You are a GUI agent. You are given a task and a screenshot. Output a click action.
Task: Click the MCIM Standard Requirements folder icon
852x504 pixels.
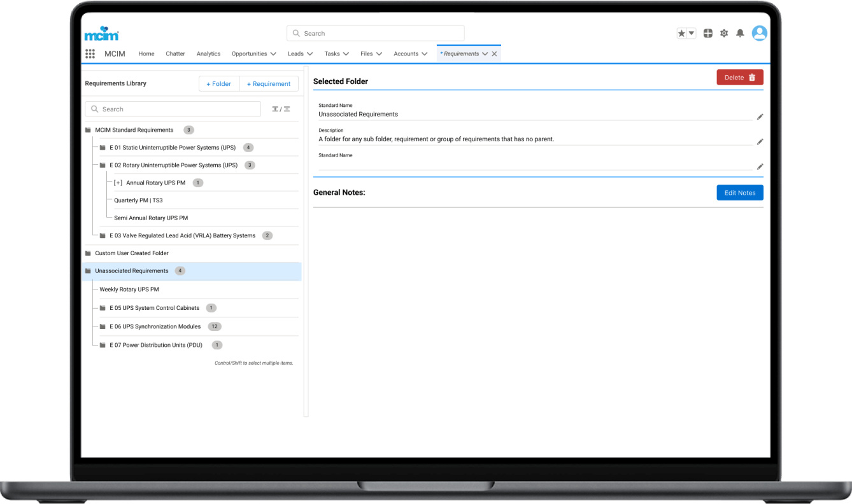[88, 130]
